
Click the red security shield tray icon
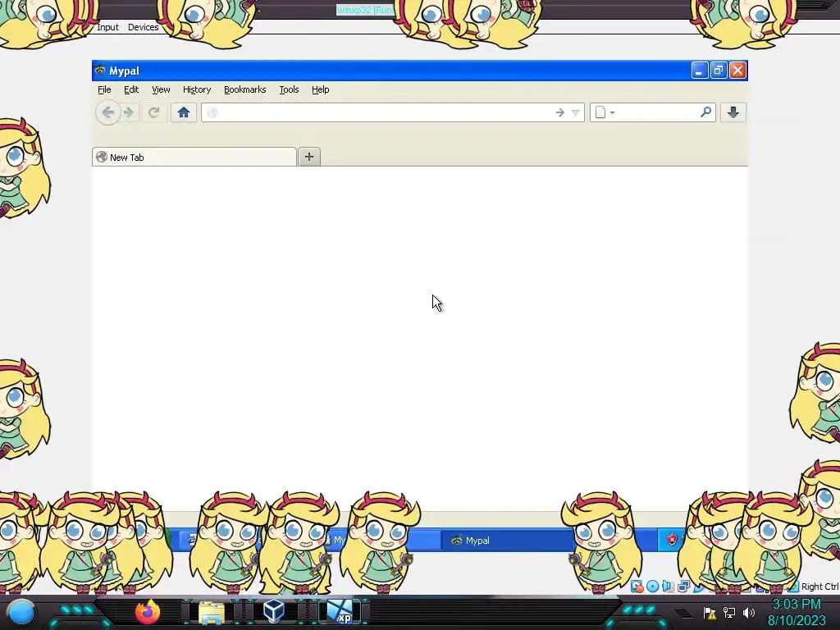(672, 540)
